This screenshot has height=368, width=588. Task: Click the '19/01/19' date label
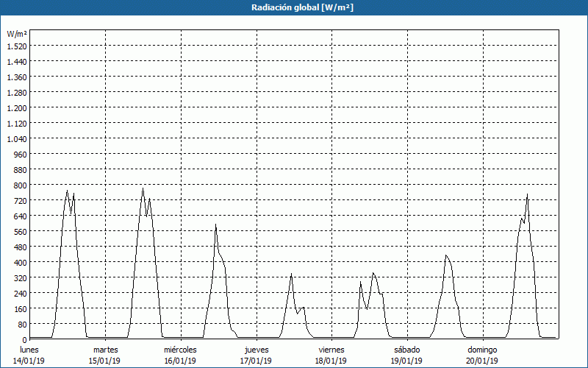(x=407, y=361)
